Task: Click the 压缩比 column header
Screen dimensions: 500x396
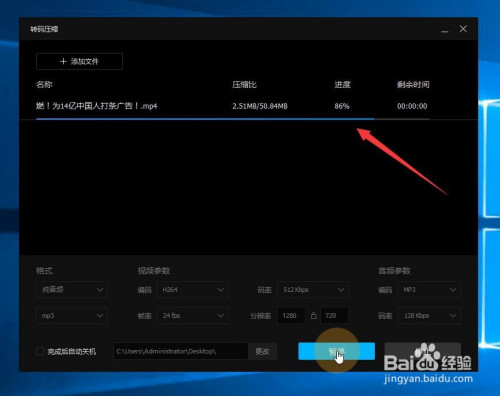Action: point(244,84)
